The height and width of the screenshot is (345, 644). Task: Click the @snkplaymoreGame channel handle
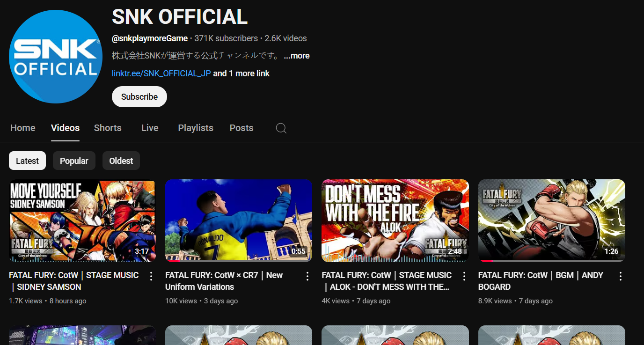(150, 38)
